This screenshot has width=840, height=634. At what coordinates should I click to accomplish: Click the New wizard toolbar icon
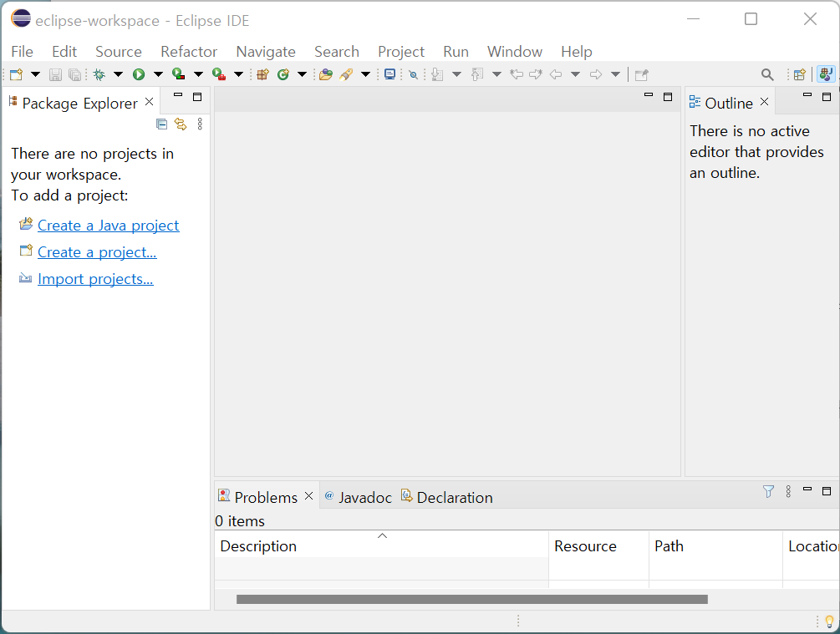pyautogui.click(x=17, y=74)
